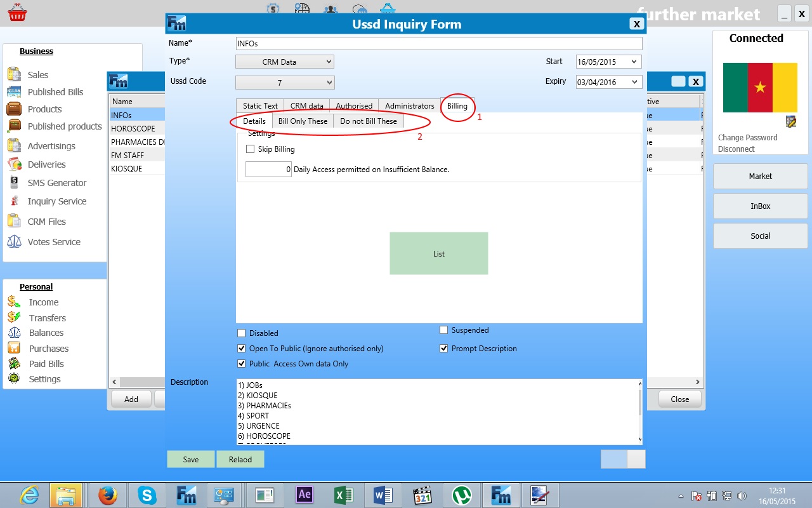Click the Description scrollbar down arrow
Viewport: 812px width, 508px height.
tap(639, 439)
